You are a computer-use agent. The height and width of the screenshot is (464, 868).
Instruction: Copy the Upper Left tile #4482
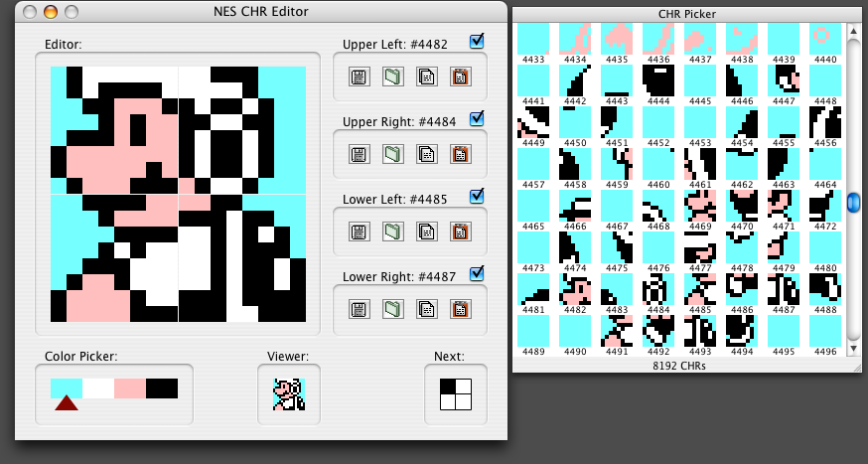pos(427,77)
